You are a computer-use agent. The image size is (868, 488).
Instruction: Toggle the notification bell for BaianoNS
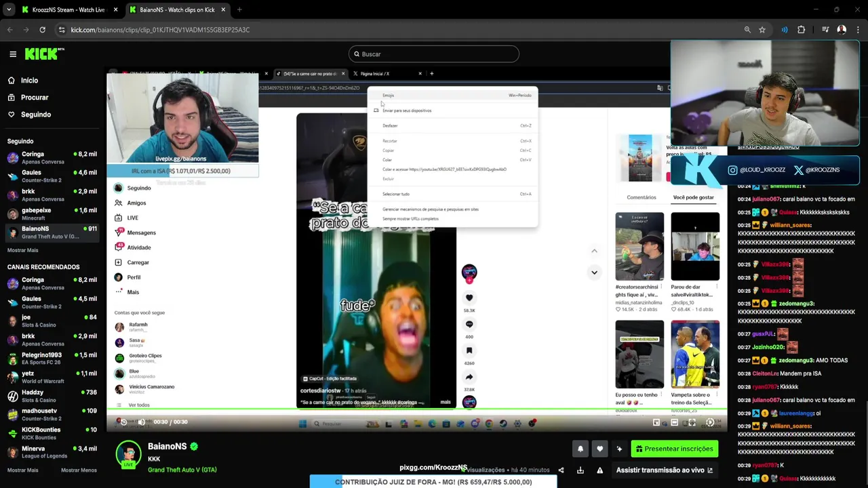click(580, 449)
